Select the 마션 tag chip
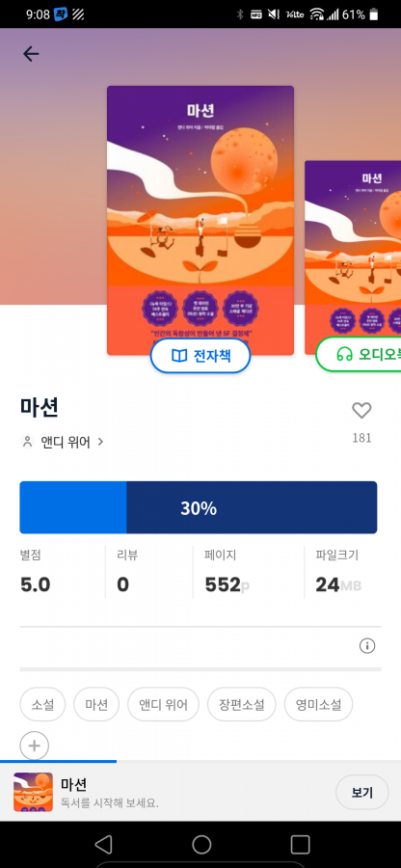The width and height of the screenshot is (401, 868). (96, 705)
